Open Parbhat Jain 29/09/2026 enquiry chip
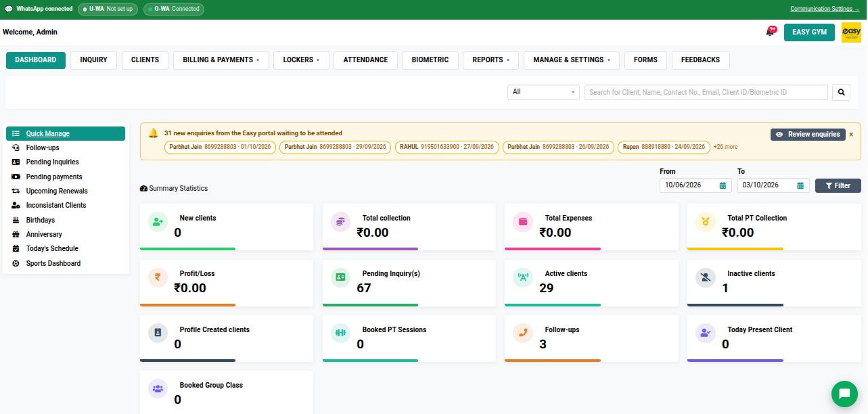The image size is (868, 414). [336, 147]
